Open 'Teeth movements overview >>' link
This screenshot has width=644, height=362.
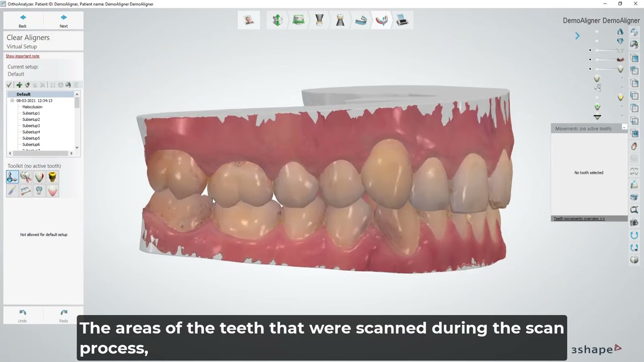point(579,219)
